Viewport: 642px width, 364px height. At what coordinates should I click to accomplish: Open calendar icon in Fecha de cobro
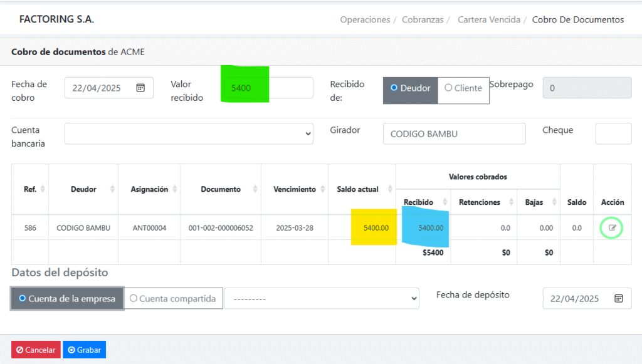140,88
